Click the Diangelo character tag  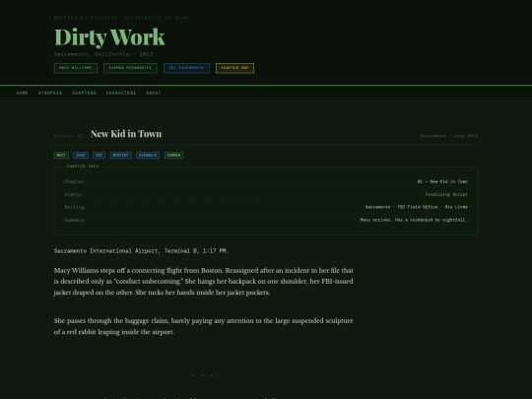click(148, 156)
